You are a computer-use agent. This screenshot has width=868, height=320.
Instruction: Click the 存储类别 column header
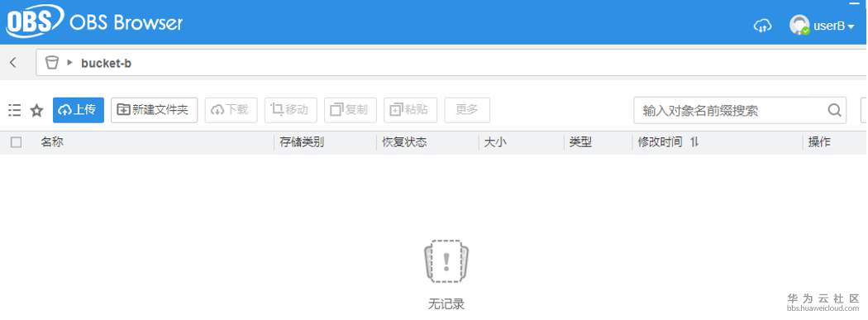(x=302, y=142)
